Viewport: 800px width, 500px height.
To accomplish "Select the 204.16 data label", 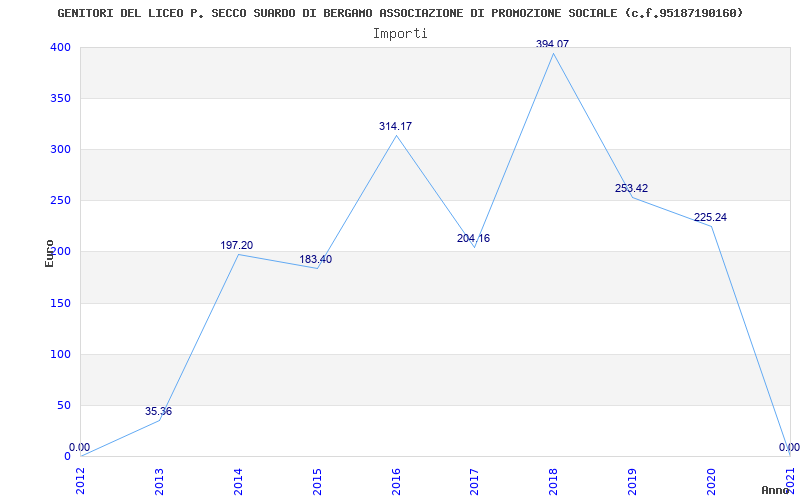I will pyautogui.click(x=473, y=238).
